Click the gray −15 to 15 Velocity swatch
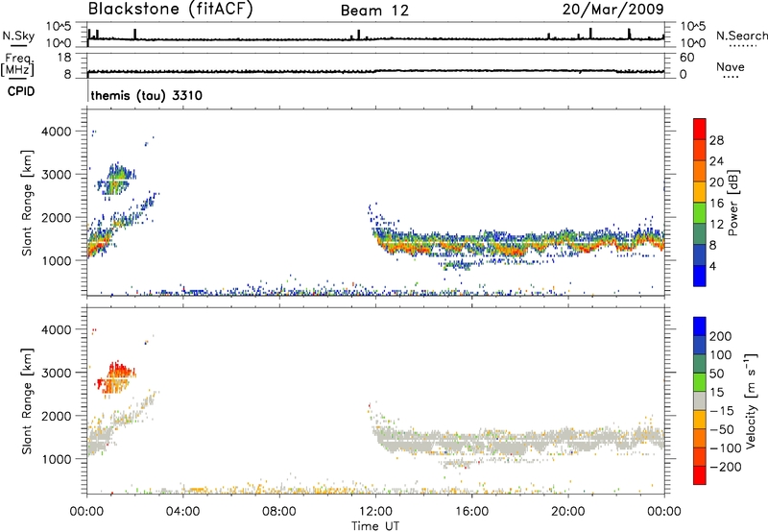Image resolution: width=768 pixels, height=532 pixels. pyautogui.click(x=700, y=400)
